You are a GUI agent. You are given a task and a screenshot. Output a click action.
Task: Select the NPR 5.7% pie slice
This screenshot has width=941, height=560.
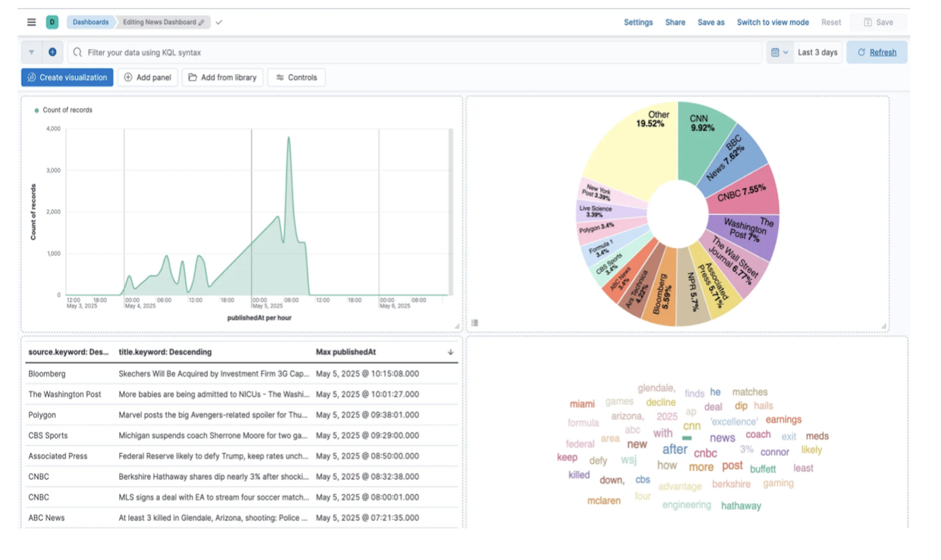pos(692,289)
